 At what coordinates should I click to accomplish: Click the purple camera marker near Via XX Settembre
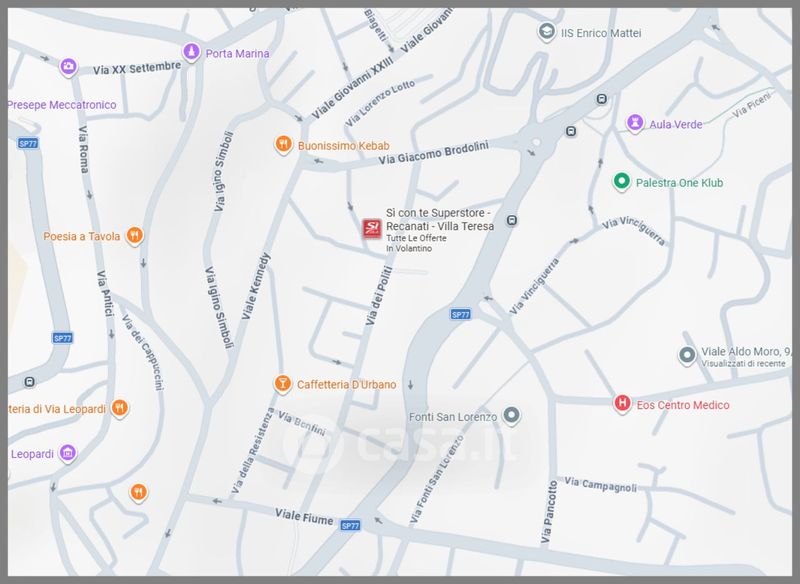[x=68, y=65]
